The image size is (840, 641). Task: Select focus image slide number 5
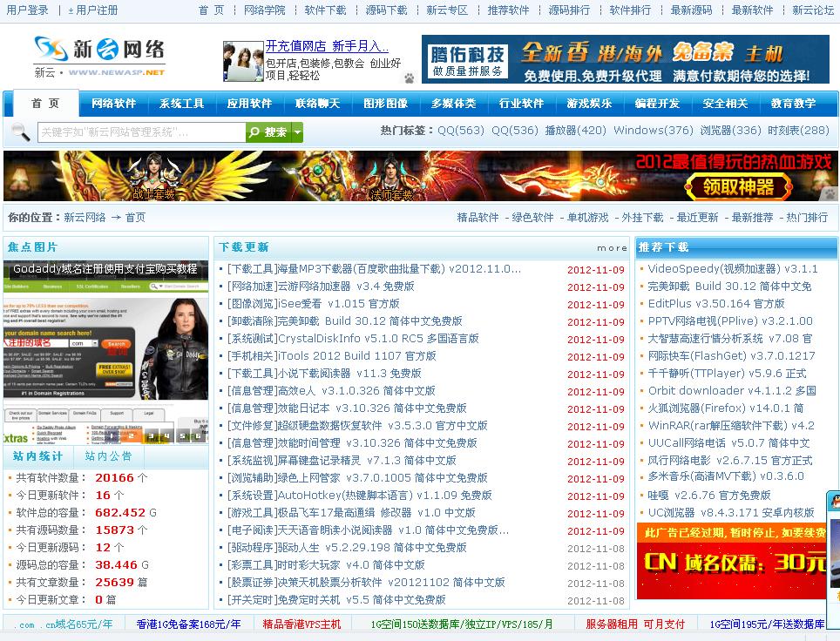[181, 435]
